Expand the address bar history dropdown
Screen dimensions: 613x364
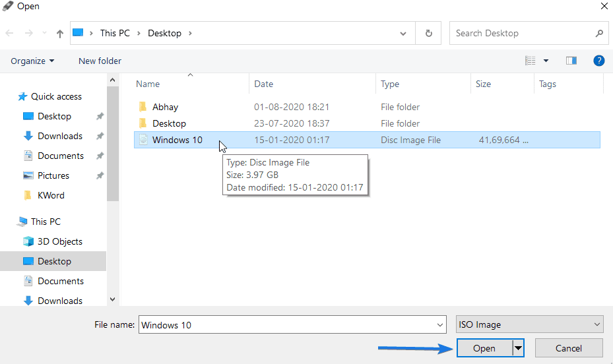[x=403, y=34]
